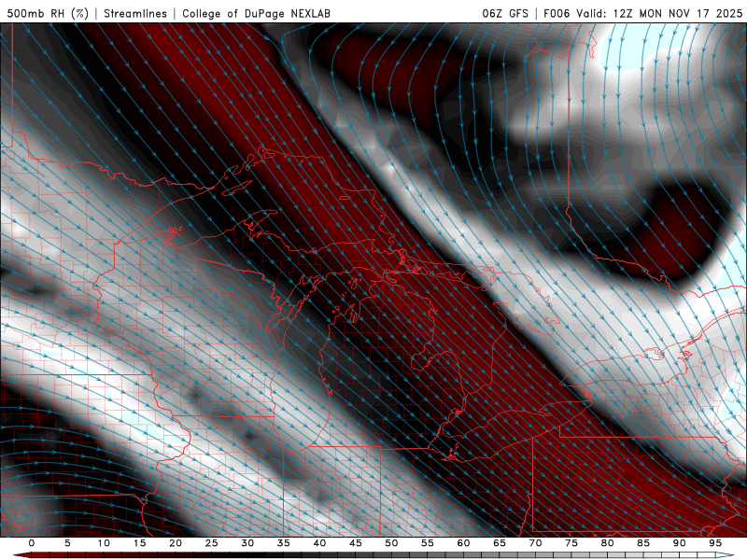The width and height of the screenshot is (747, 560).
Task: Select the "10" color scale value
Action: (x=104, y=543)
